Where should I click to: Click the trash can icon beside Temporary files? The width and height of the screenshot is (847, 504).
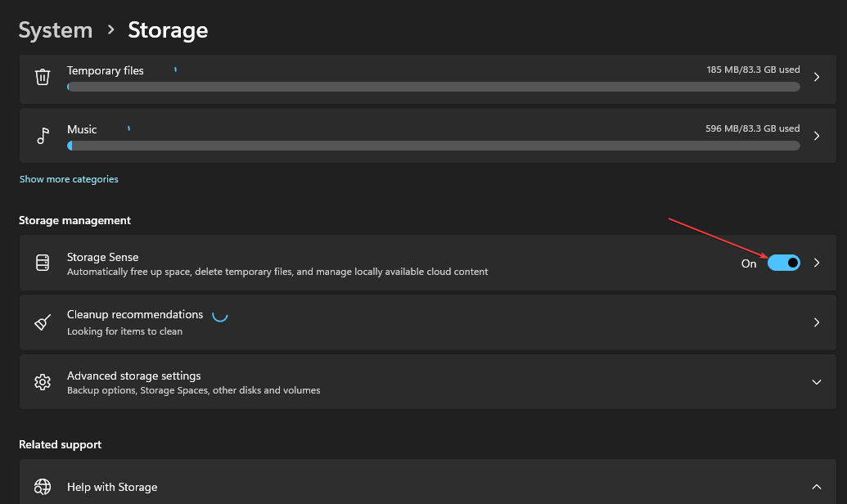42,76
